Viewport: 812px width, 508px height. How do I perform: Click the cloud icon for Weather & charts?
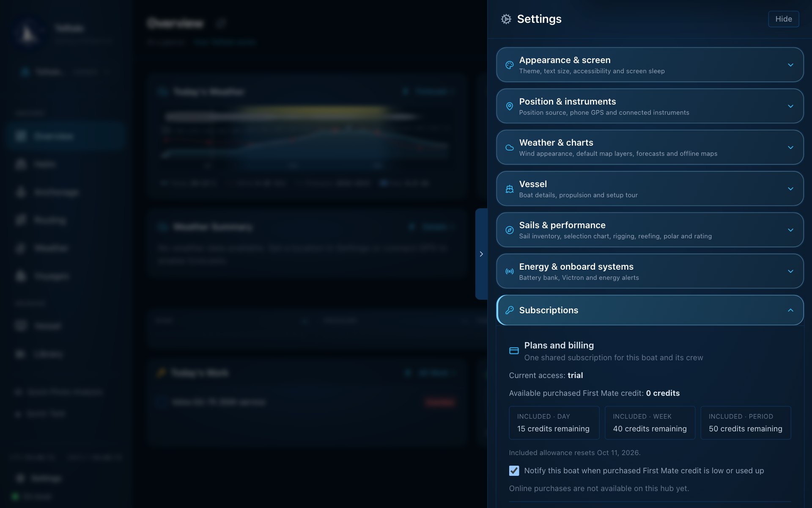click(x=510, y=148)
